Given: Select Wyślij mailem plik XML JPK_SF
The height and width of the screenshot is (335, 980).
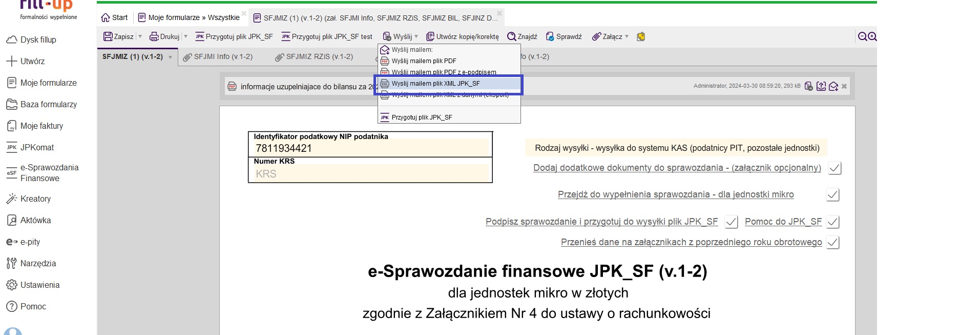Looking at the screenshot, I should (x=449, y=83).
